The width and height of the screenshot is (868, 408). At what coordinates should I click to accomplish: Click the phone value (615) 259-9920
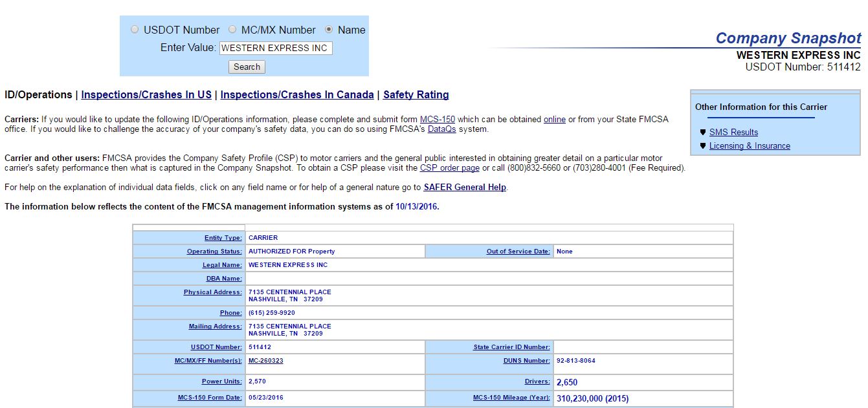(272, 313)
